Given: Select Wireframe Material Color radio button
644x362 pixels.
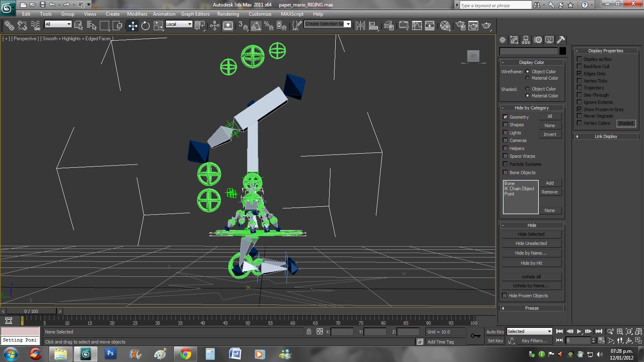Looking at the screenshot, I should (x=527, y=78).
